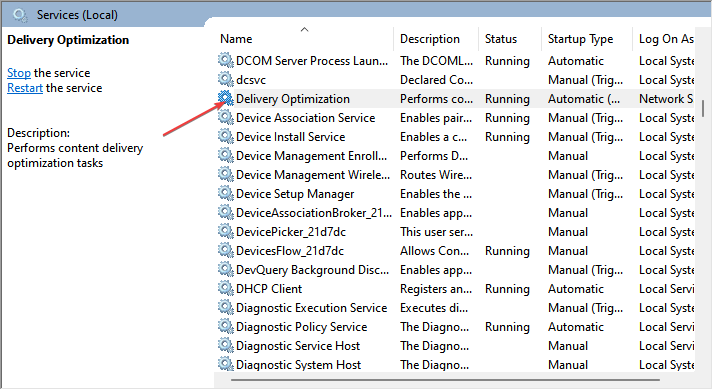713x390 pixels.
Task: Select the DeviceAssociationBroker_21... name
Action: (314, 213)
